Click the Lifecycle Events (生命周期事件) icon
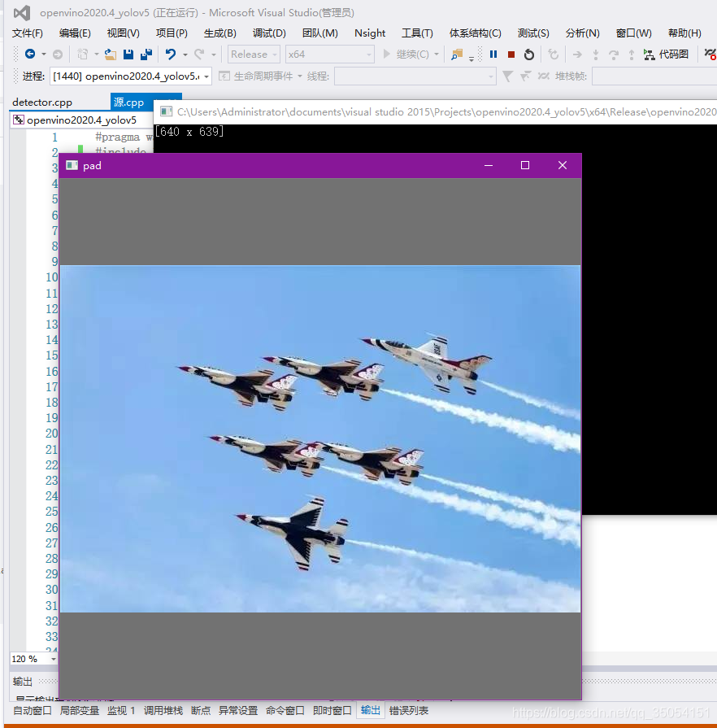 [x=224, y=76]
